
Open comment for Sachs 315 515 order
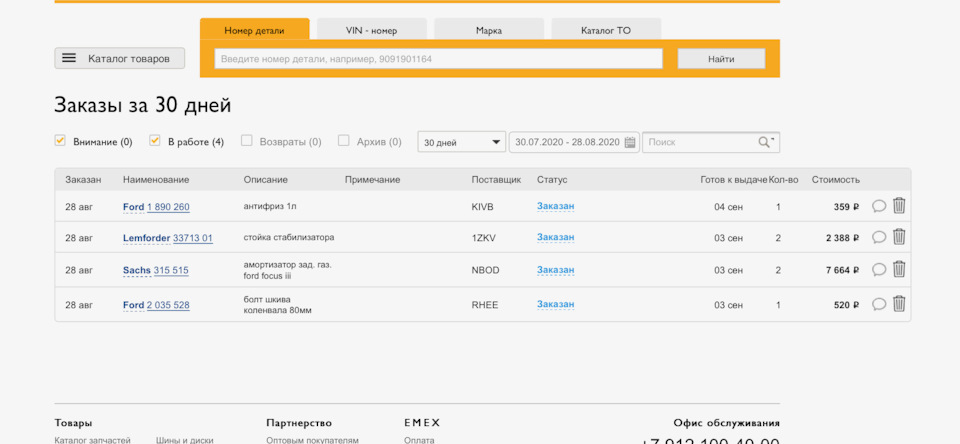[x=879, y=269]
